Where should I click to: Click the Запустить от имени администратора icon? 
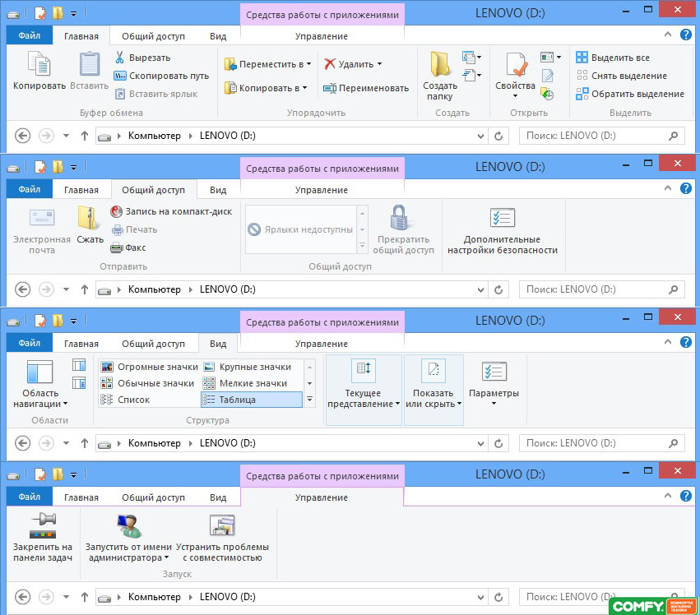click(129, 525)
